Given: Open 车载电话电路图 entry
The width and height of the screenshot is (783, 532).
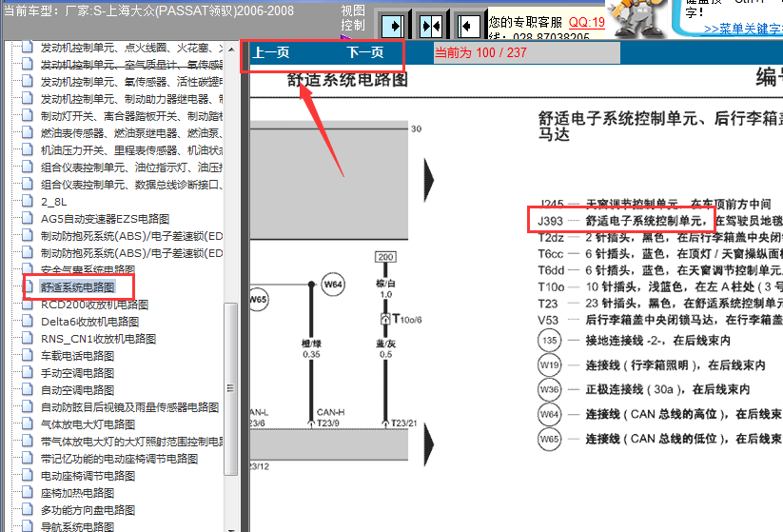Looking at the screenshot, I should click(x=77, y=356).
